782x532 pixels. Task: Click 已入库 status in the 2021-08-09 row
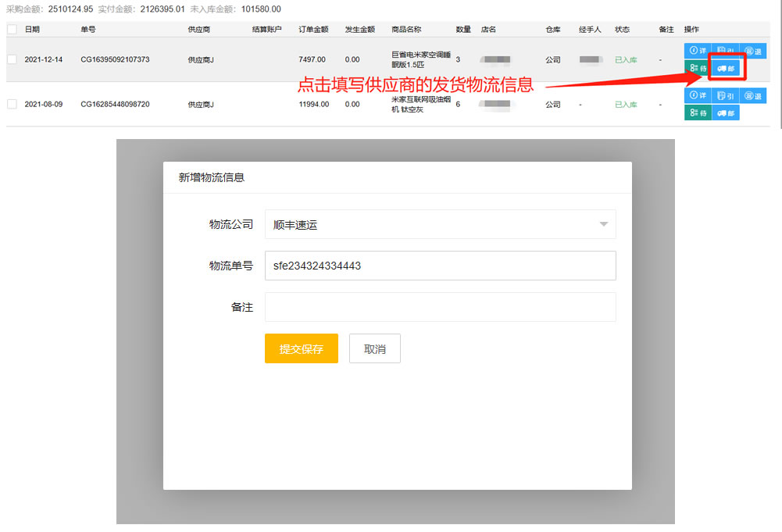click(x=626, y=105)
